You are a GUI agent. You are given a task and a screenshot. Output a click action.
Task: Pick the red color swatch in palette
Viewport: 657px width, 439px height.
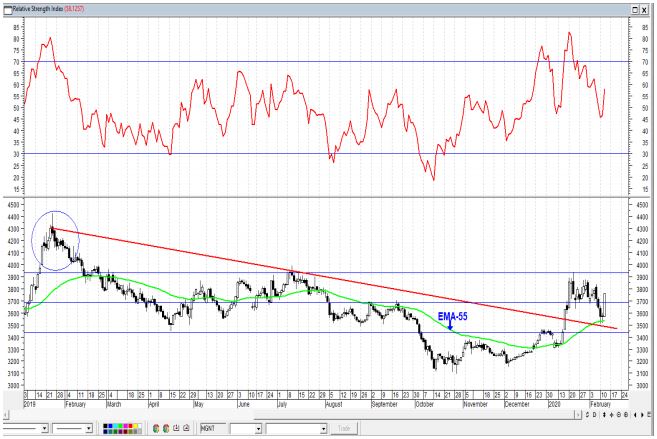[x=130, y=426]
